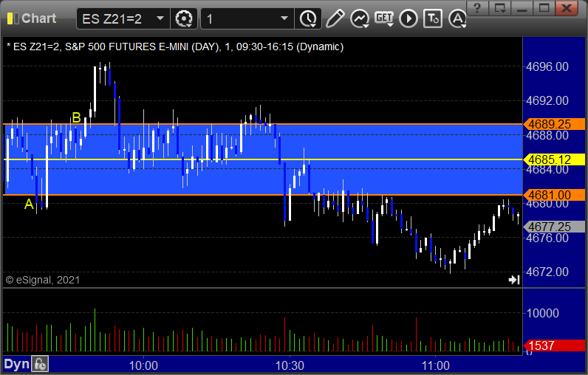Toggle the lock icon next to Dyn

click(x=40, y=364)
